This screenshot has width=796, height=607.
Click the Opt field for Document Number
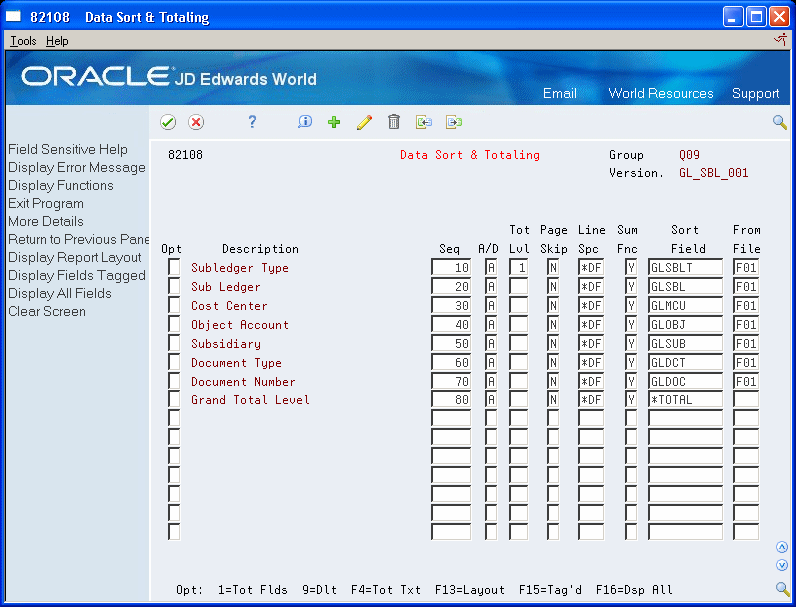[x=174, y=381]
